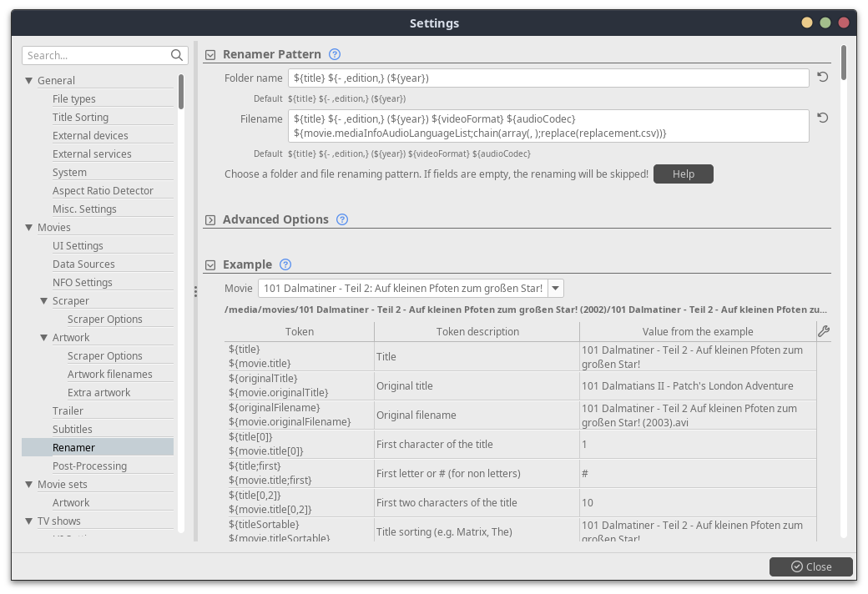The image size is (868, 594).
Task: Click the help icon beside Renamer Pattern
Action: point(335,54)
